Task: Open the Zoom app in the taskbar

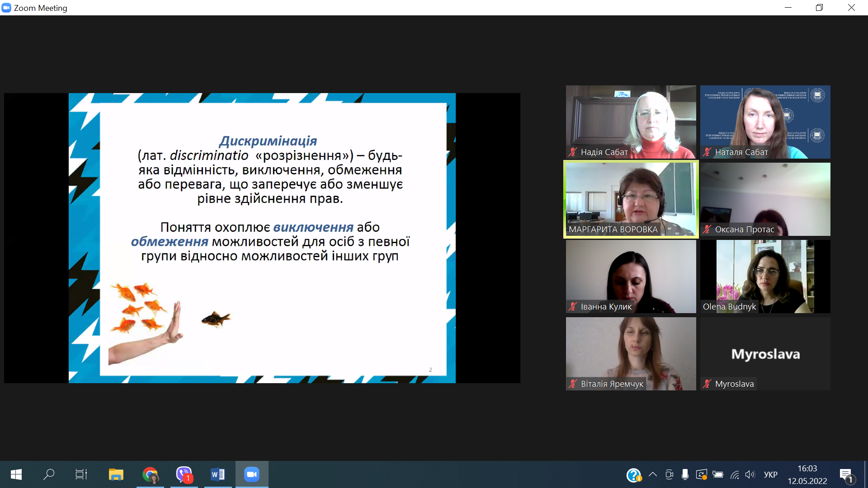Action: 251,474
